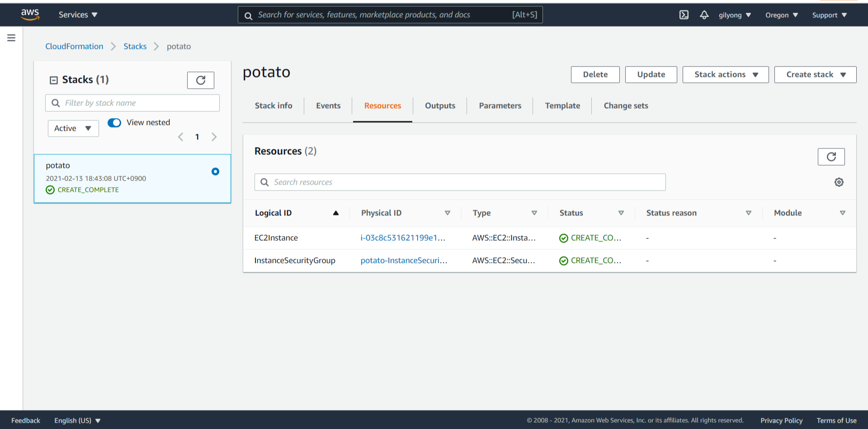Sort by Module column

click(843, 213)
